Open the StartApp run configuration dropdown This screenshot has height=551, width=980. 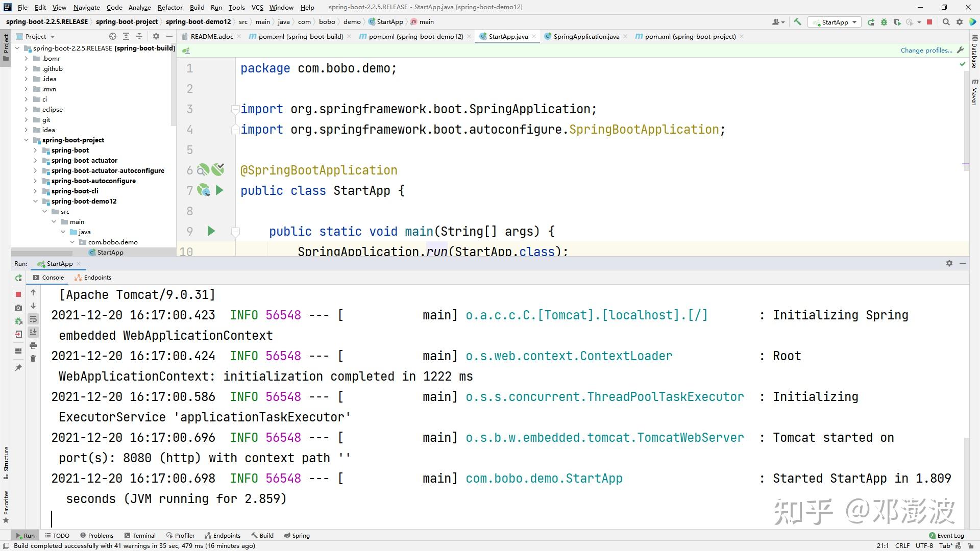click(x=835, y=22)
